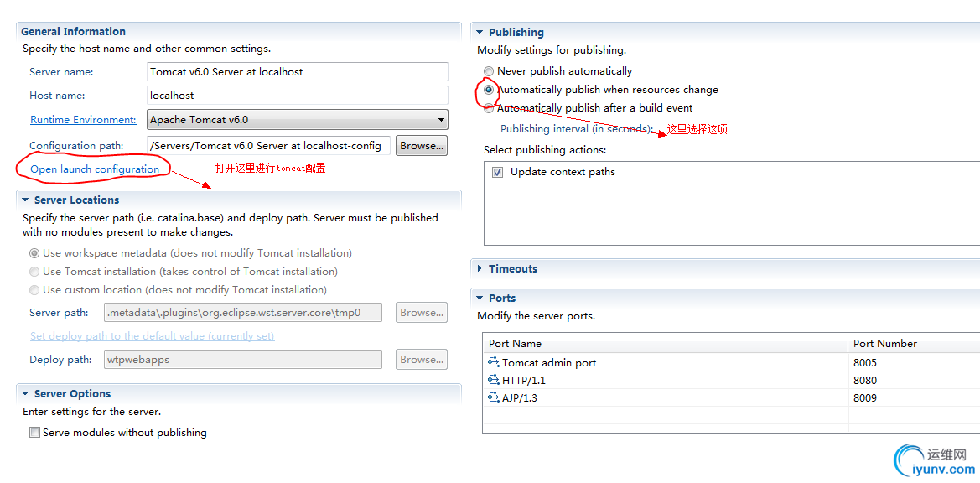Click the Open launch configuration link

tap(95, 169)
